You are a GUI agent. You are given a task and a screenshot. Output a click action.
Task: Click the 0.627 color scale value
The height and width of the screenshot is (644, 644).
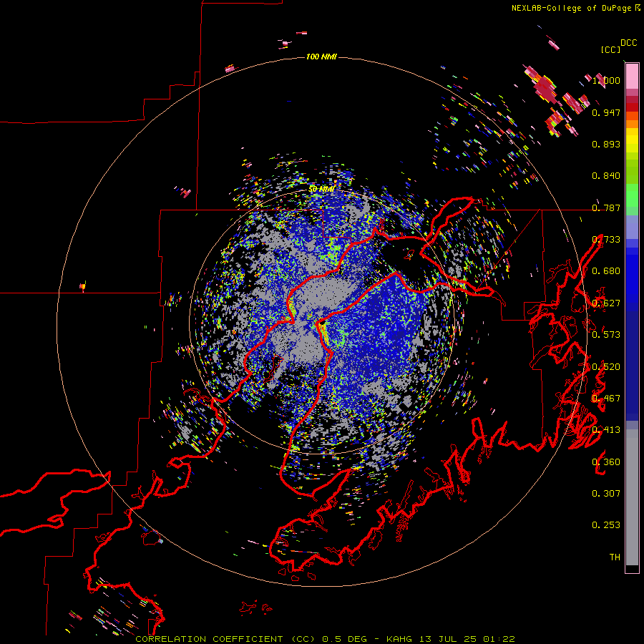[606, 303]
